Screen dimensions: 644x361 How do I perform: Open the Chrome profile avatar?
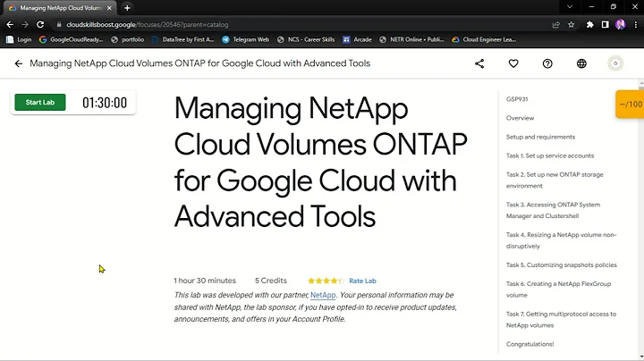pos(621,25)
